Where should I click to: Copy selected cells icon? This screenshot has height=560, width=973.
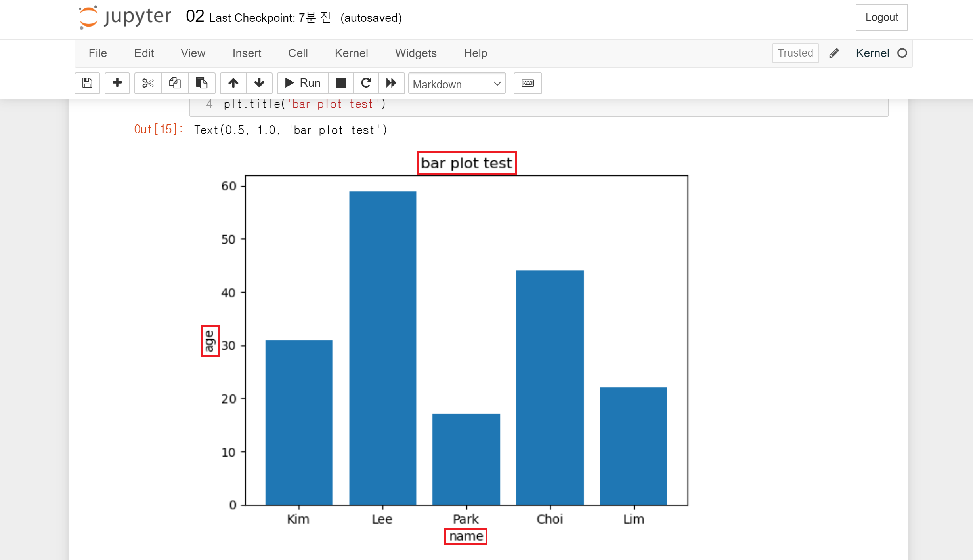[175, 83]
